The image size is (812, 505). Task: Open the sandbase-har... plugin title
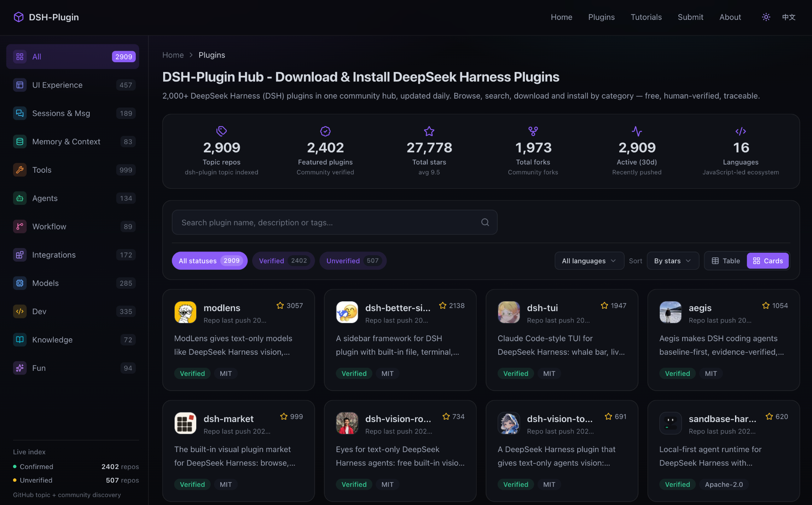tap(722, 419)
